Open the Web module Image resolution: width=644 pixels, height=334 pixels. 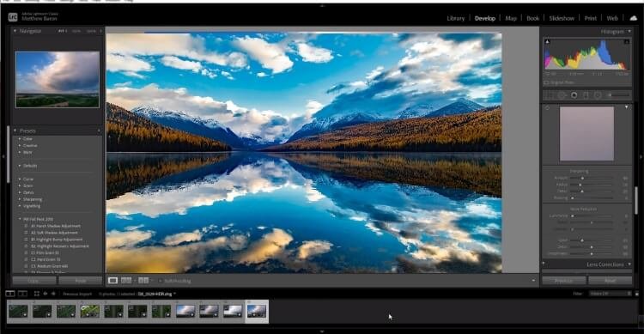click(612, 18)
